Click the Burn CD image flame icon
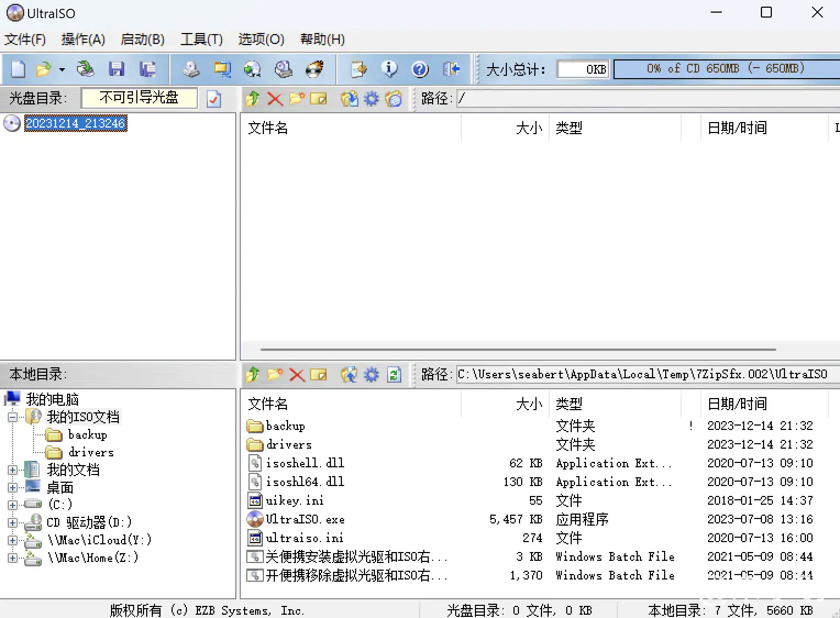 pos(314,69)
